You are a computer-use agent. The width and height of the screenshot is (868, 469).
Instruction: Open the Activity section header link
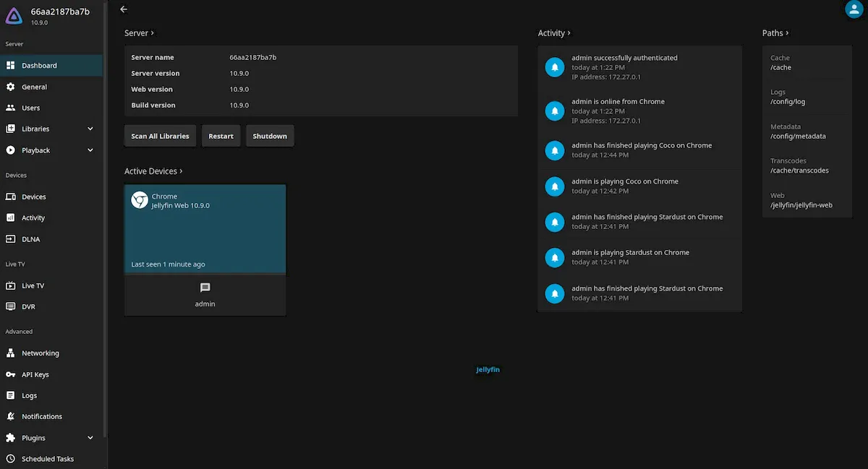(554, 33)
